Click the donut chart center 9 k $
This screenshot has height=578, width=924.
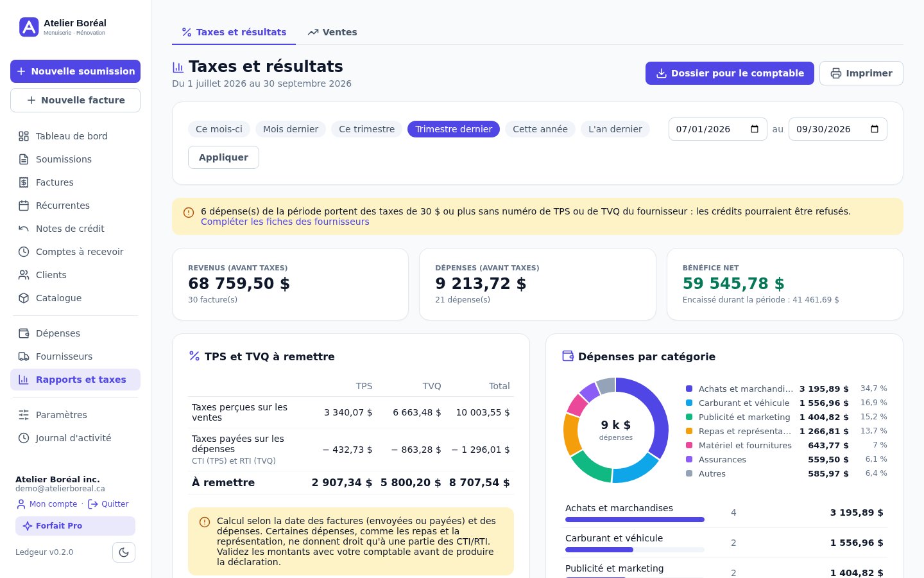tap(615, 425)
